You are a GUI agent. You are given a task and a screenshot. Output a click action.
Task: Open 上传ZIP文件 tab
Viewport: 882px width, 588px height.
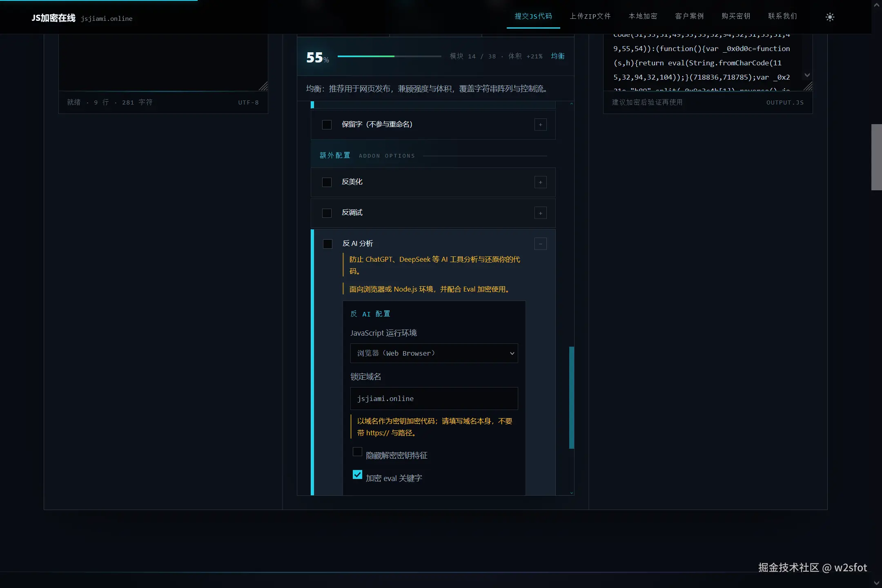(590, 16)
